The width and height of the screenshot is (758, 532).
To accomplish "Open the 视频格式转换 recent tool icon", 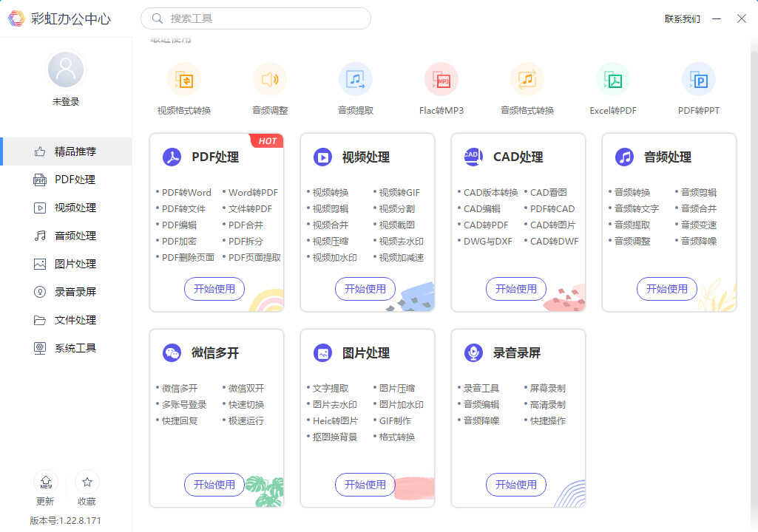I will pyautogui.click(x=183, y=80).
